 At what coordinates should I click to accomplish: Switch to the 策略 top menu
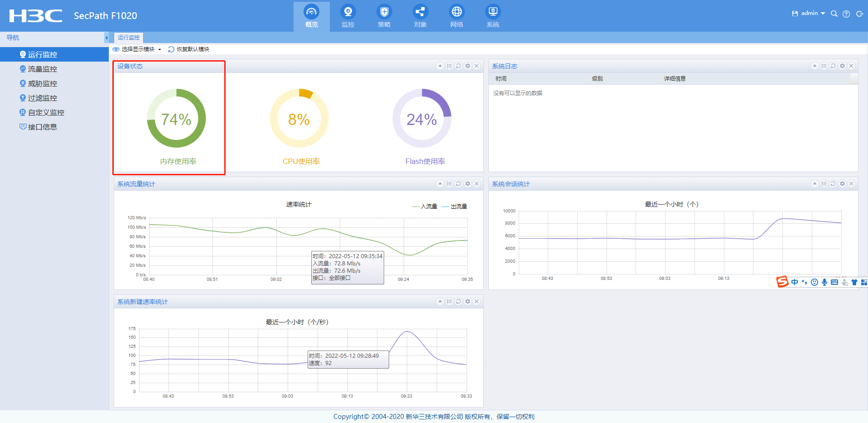click(x=384, y=16)
